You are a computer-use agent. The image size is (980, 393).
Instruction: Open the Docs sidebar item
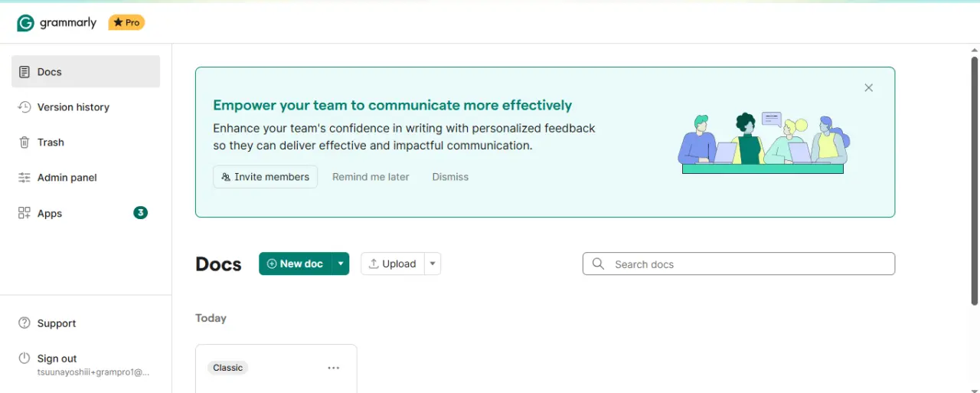point(86,71)
